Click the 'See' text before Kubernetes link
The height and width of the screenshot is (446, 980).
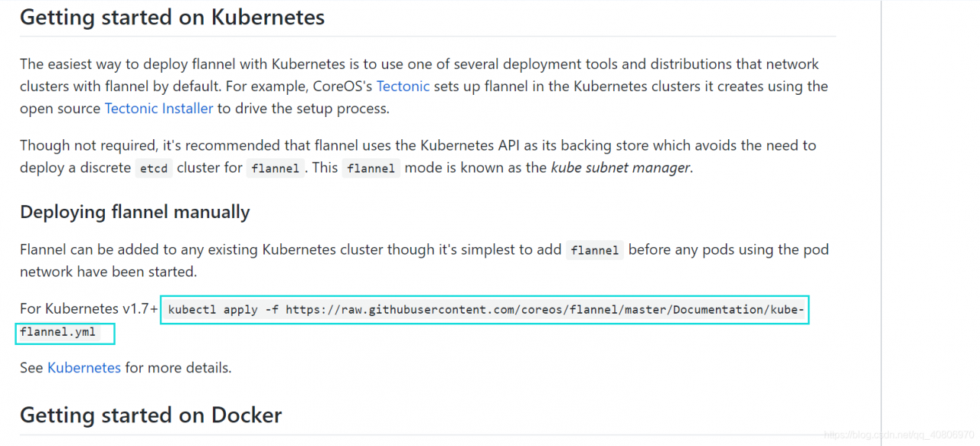(31, 367)
